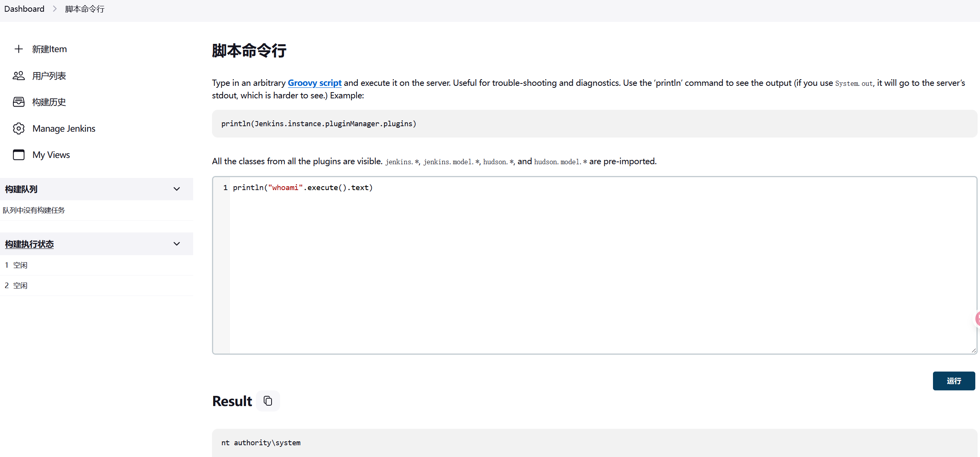Open the 构建执行状态 heading link

click(x=29, y=244)
